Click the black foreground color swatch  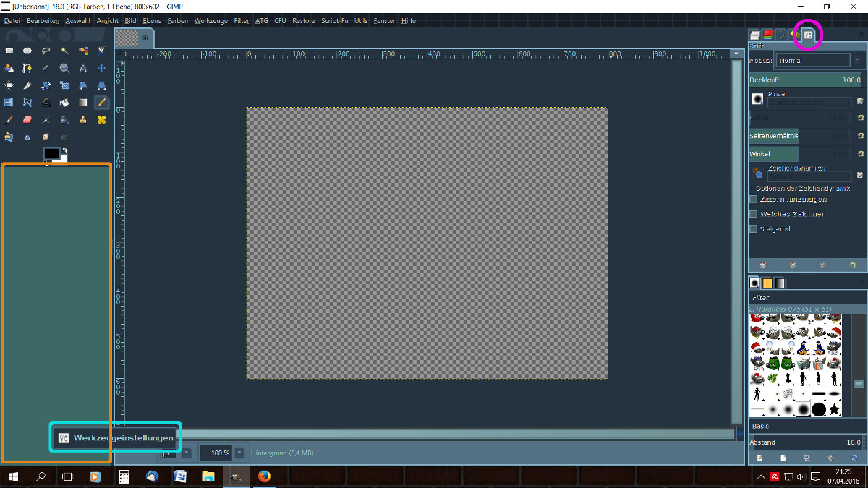pyautogui.click(x=51, y=153)
